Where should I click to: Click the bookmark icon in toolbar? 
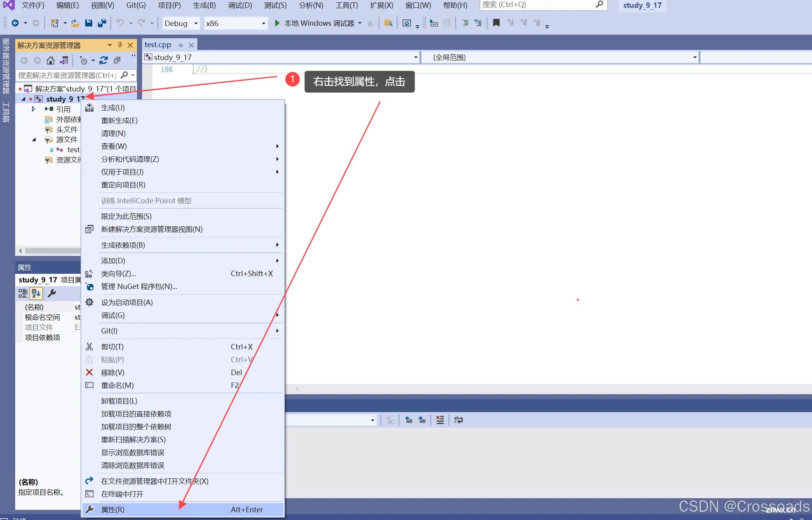[496, 23]
